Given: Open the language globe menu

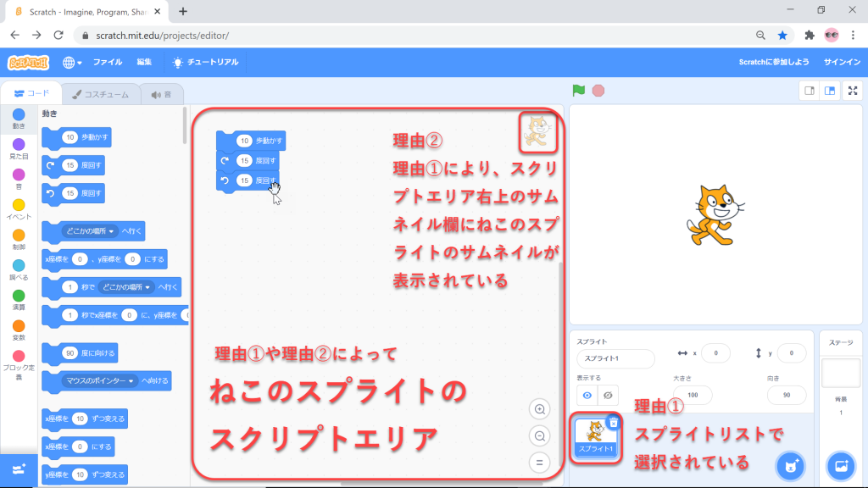Looking at the screenshot, I should [x=72, y=63].
